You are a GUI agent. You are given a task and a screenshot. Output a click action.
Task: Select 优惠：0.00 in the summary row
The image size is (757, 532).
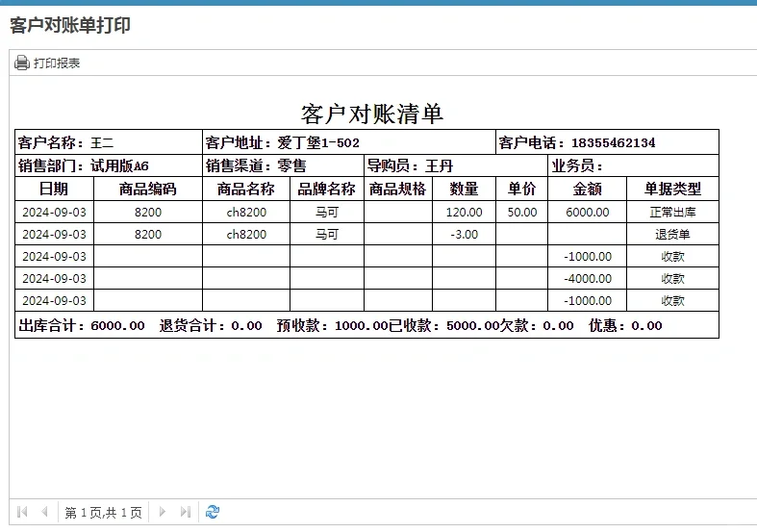(625, 325)
